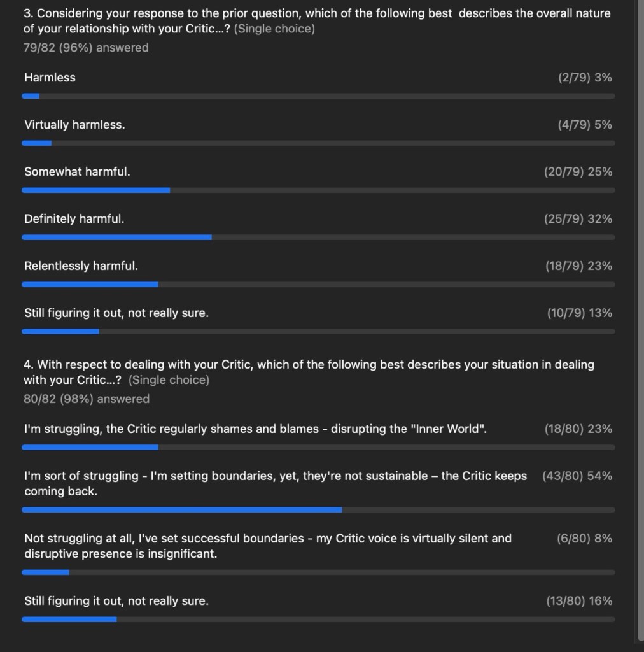Viewport: 644px width, 652px height.
Task: Click the 'Relentlessly harmful.' blue progress bar
Action: tap(90, 284)
